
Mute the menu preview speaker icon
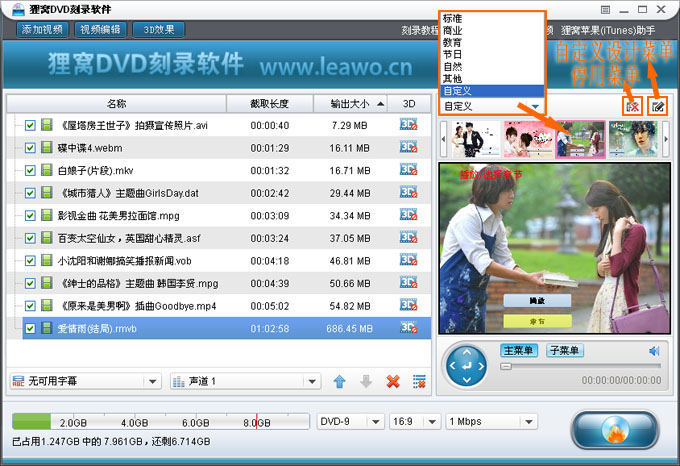point(654,351)
